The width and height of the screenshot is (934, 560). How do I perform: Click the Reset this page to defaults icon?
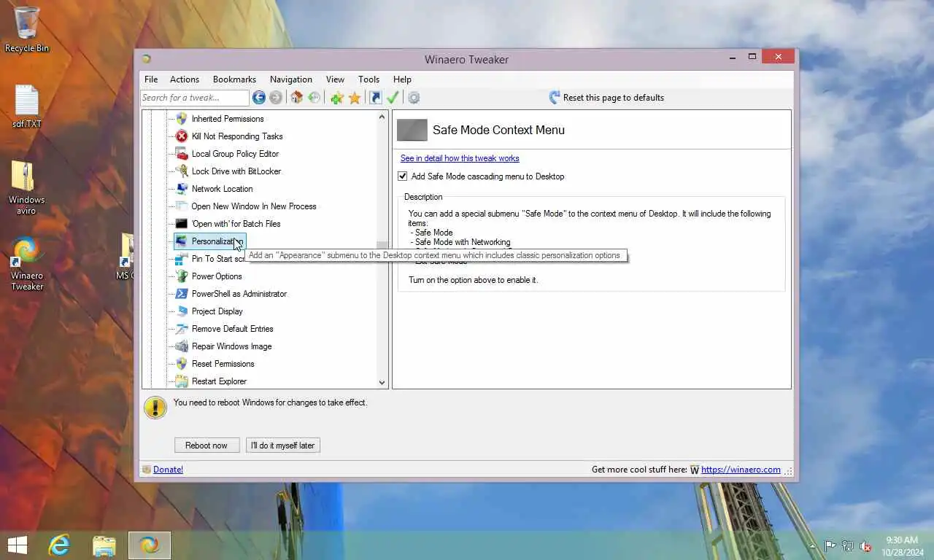click(555, 98)
